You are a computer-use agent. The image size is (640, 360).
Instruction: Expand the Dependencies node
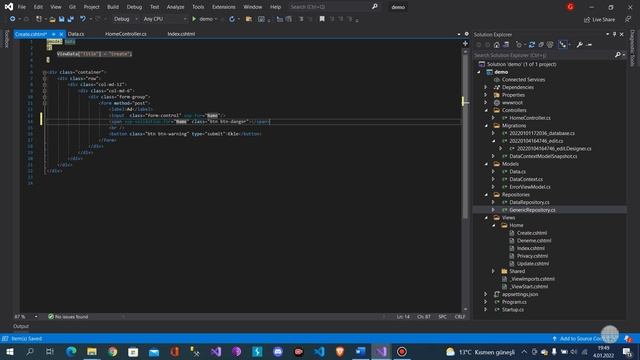coord(486,87)
